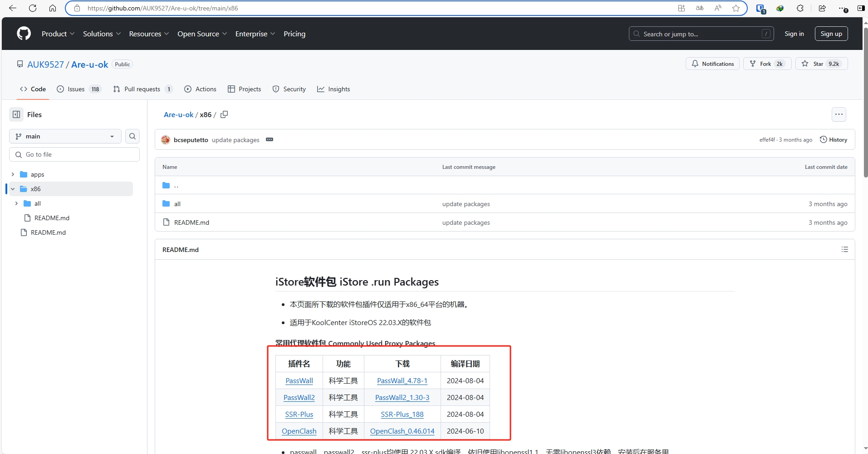Click the Fork icon for Are-u-ok
This screenshot has height=454, width=868.
(x=752, y=64)
